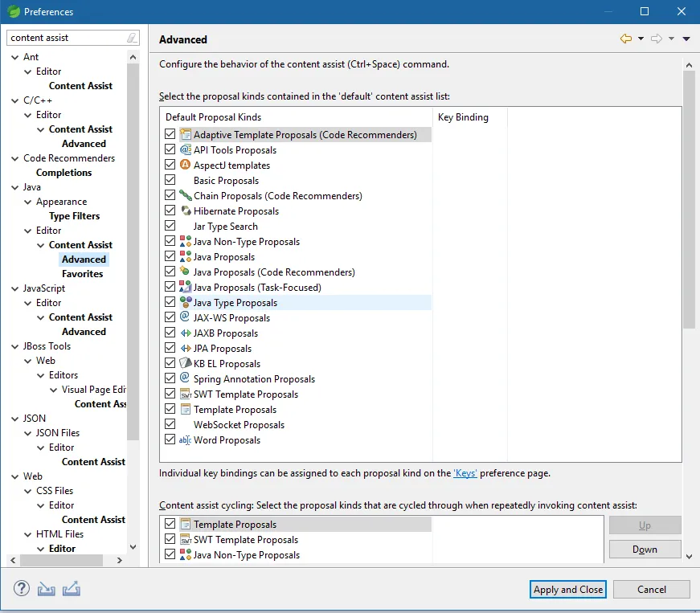Screen dimensions: 700x613
Task: Select Type Filters tree item
Action: tap(74, 216)
